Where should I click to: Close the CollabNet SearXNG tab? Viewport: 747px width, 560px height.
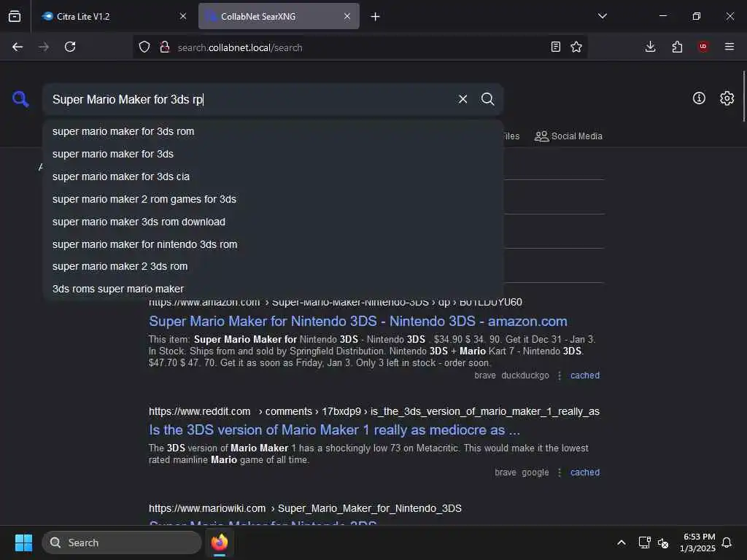pyautogui.click(x=347, y=16)
